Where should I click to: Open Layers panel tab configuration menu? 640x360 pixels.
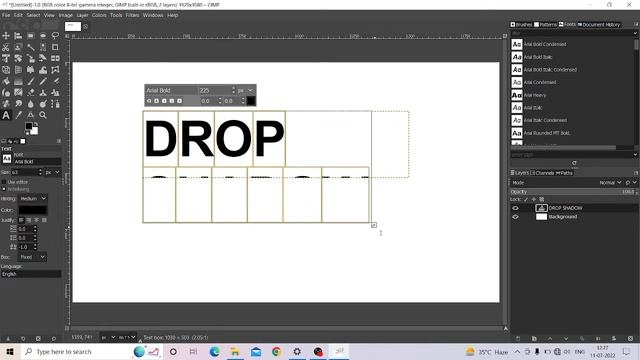pos(636,173)
